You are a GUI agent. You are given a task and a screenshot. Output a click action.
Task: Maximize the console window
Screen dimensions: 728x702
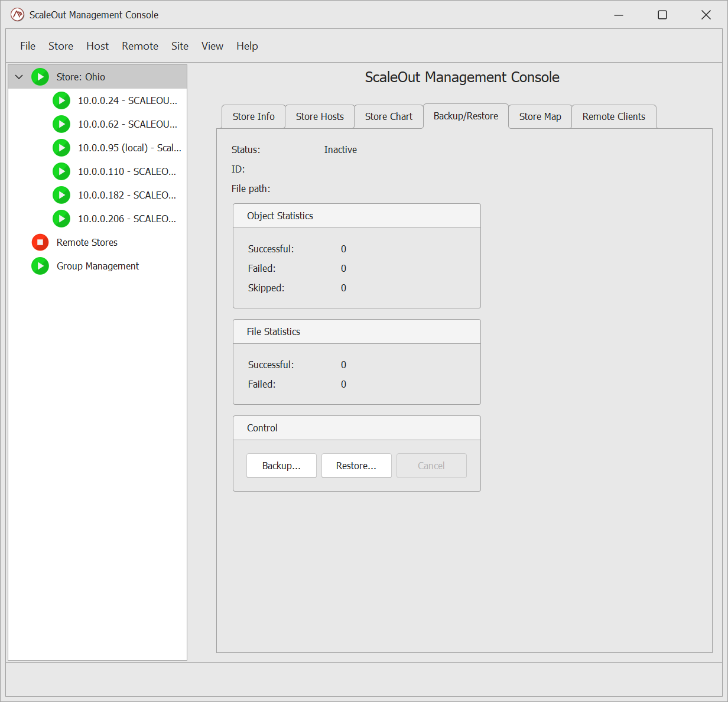point(662,15)
